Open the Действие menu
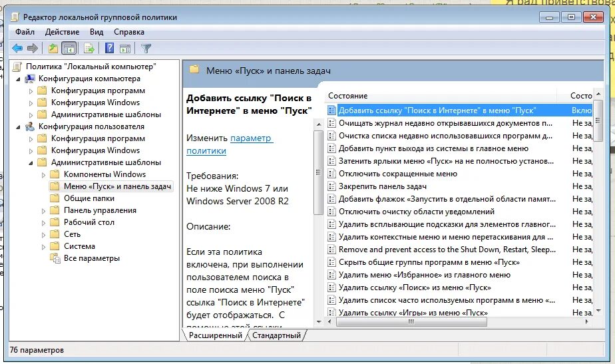615x364 pixels. click(x=62, y=32)
